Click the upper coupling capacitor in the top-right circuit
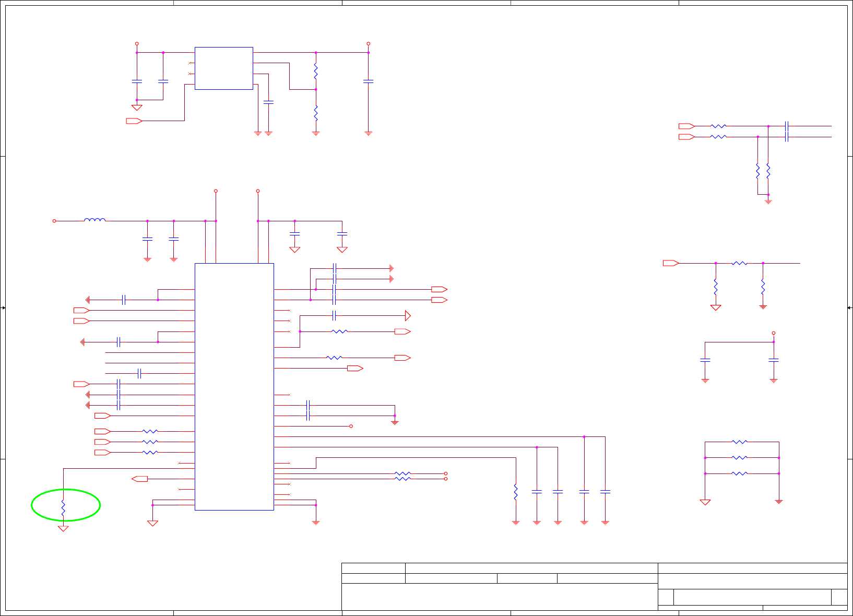The width and height of the screenshot is (853, 616). pyautogui.click(x=787, y=126)
